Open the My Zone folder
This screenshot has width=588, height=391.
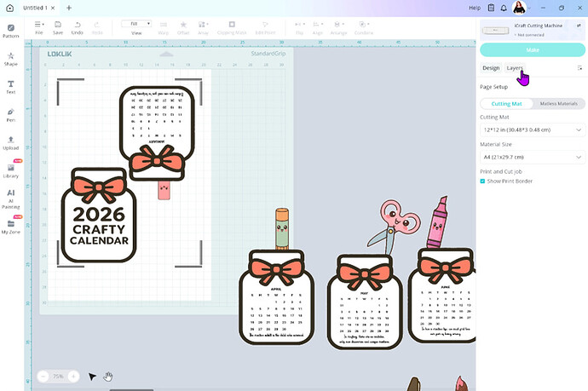pyautogui.click(x=11, y=225)
